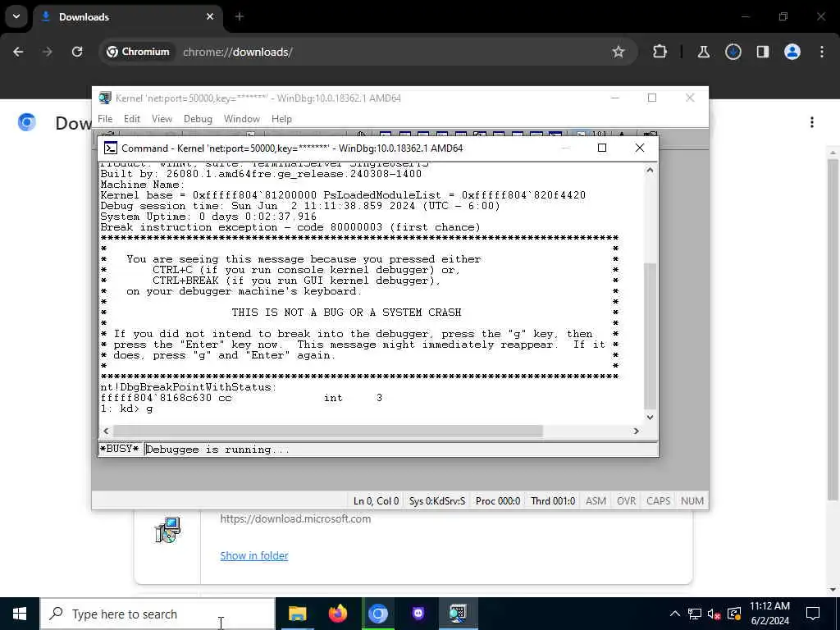This screenshot has width=840, height=630.
Task: Open WinDbg Debug menu
Action: (198, 119)
